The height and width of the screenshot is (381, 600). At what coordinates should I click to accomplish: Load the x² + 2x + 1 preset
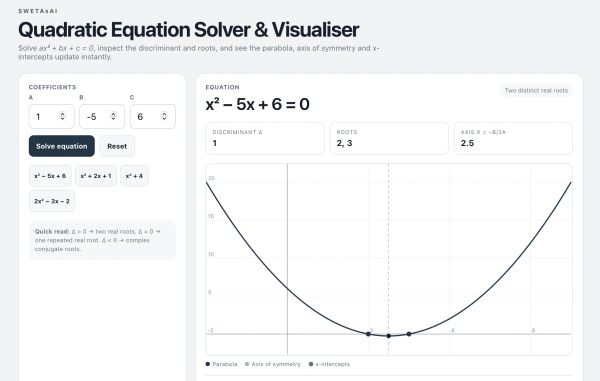coord(96,176)
